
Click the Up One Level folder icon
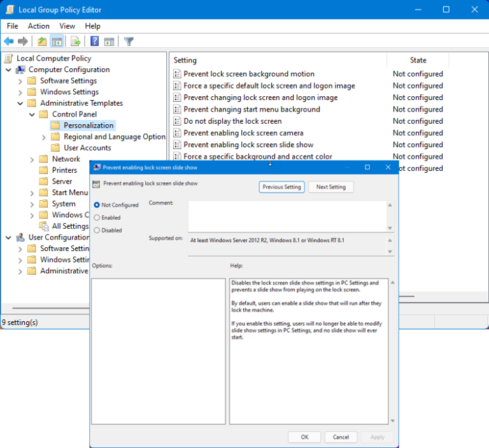pos(42,41)
